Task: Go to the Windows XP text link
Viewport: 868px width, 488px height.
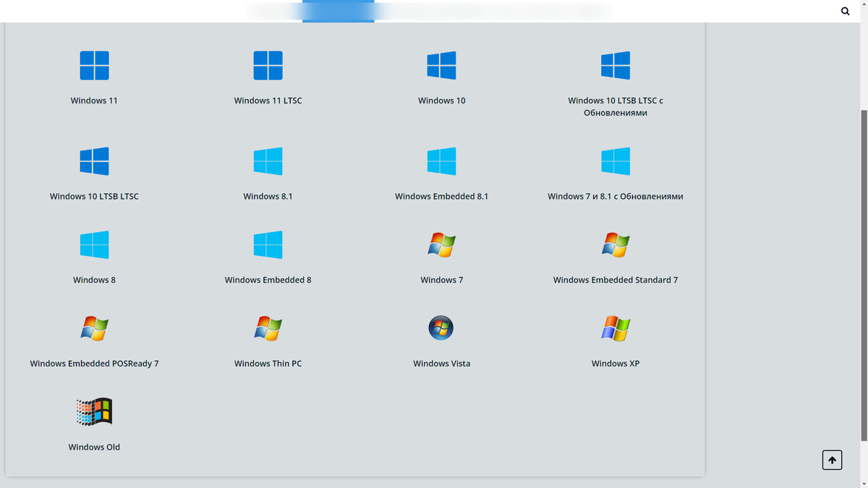Action: coord(616,364)
